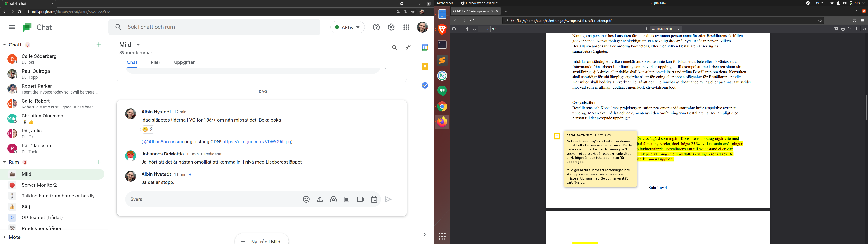Upload a file in the reply box
The image size is (868, 244).
pos(320,199)
